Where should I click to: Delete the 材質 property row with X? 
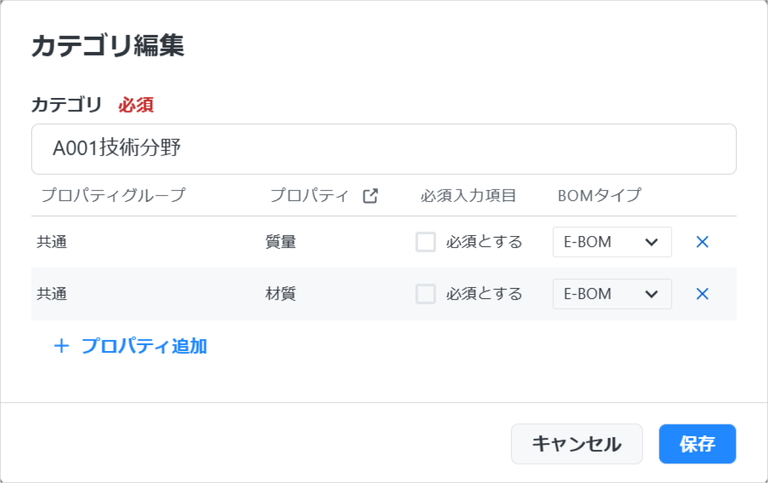(x=702, y=294)
